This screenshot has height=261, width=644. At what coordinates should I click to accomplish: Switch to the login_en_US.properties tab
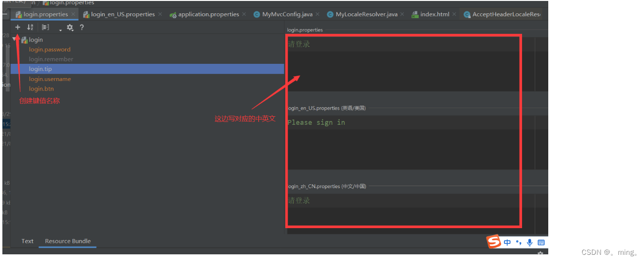(123, 14)
